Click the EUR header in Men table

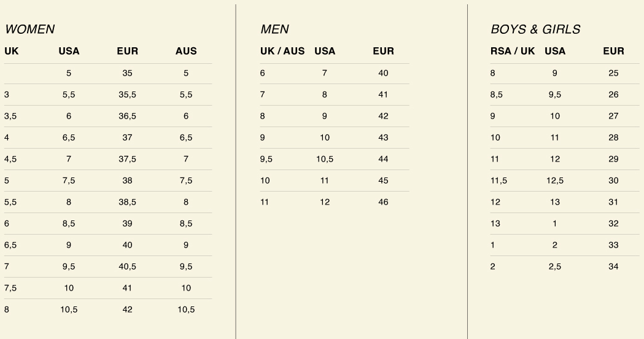point(383,51)
